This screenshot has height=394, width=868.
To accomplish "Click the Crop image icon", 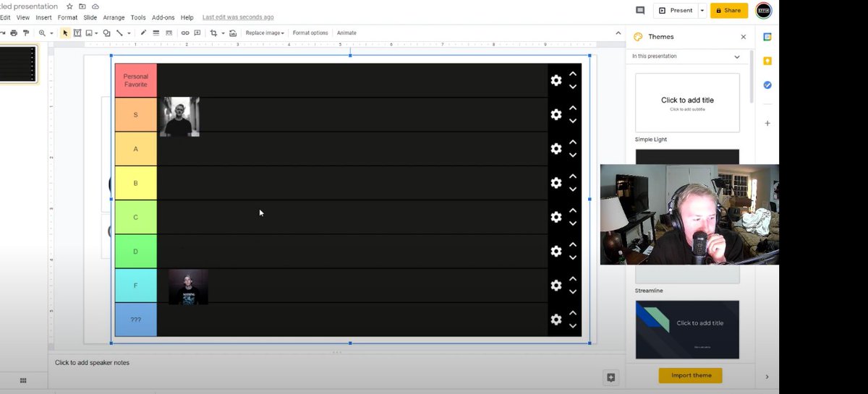I will point(213,33).
